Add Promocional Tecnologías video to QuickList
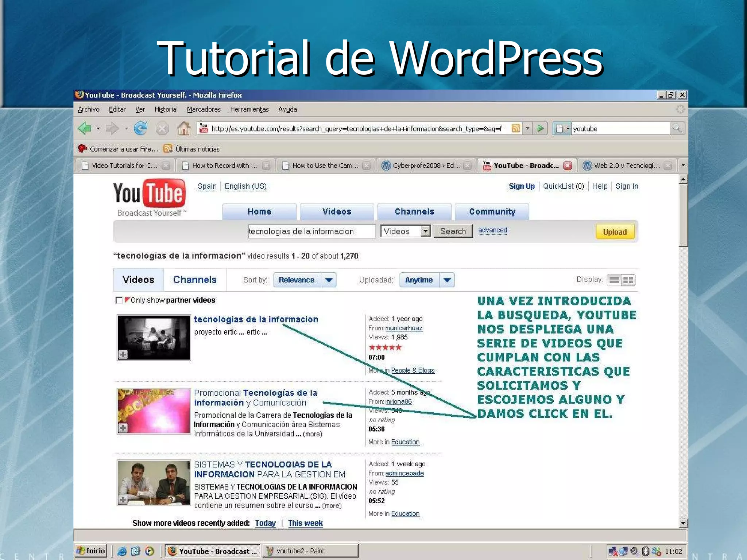 pyautogui.click(x=123, y=428)
